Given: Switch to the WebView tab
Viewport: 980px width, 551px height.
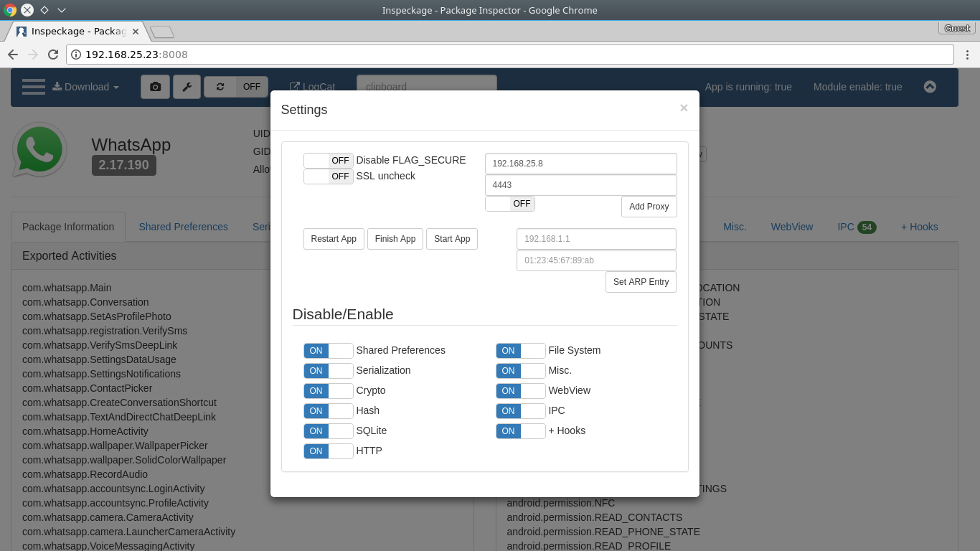Looking at the screenshot, I should pos(792,227).
